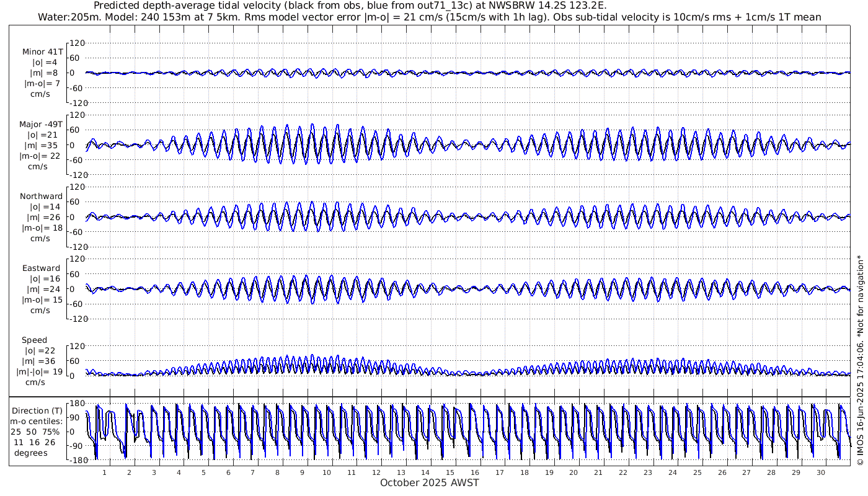Click day 5 on the date axis

(x=203, y=472)
